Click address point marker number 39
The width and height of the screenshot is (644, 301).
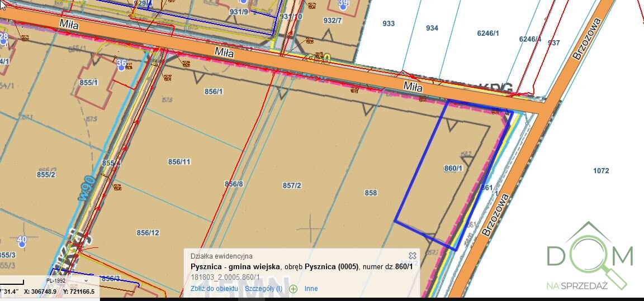click(x=343, y=4)
